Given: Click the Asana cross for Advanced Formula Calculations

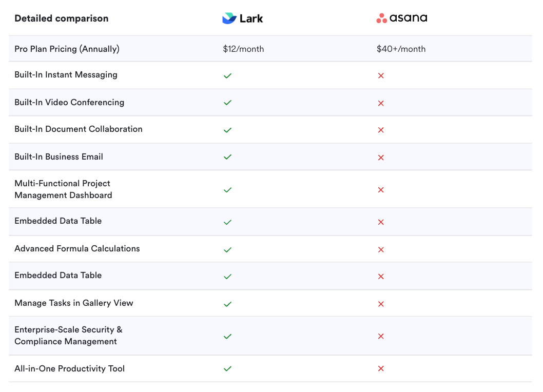Looking at the screenshot, I should pos(381,250).
